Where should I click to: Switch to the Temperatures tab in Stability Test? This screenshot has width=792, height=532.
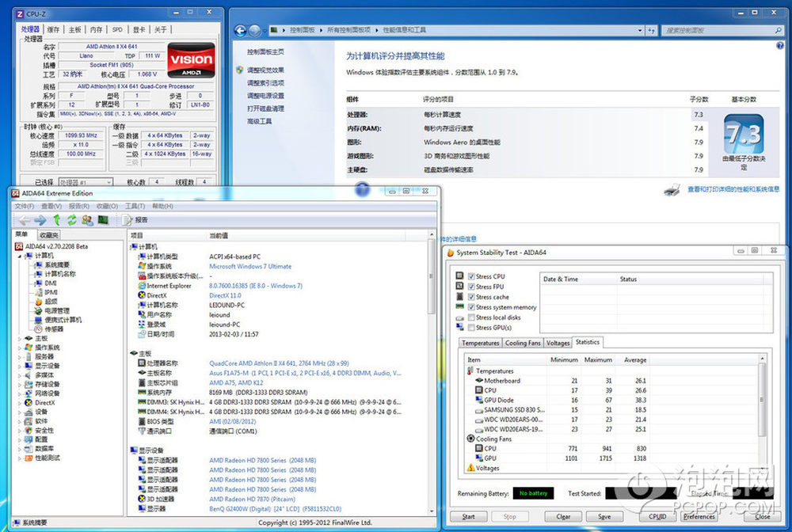click(x=480, y=344)
